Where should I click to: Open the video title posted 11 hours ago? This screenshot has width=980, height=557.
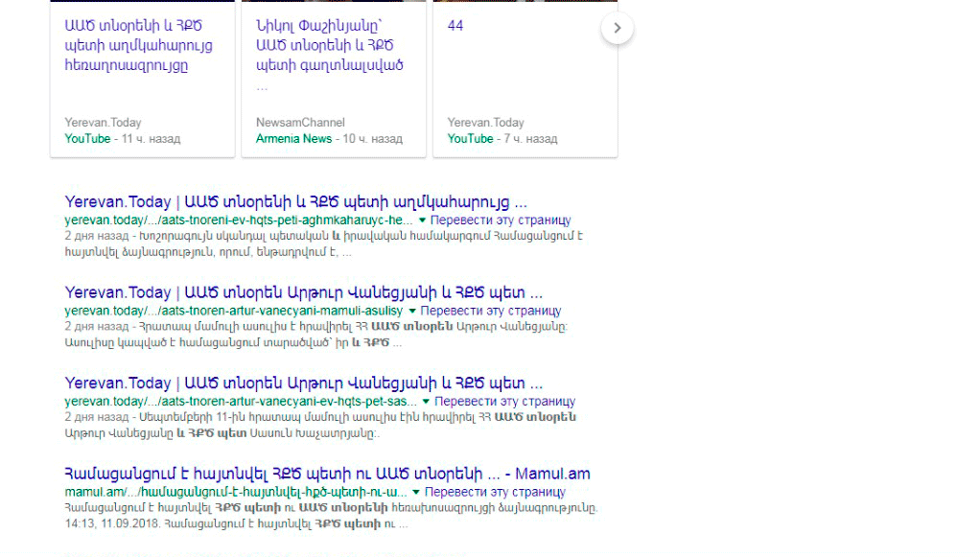(138, 46)
